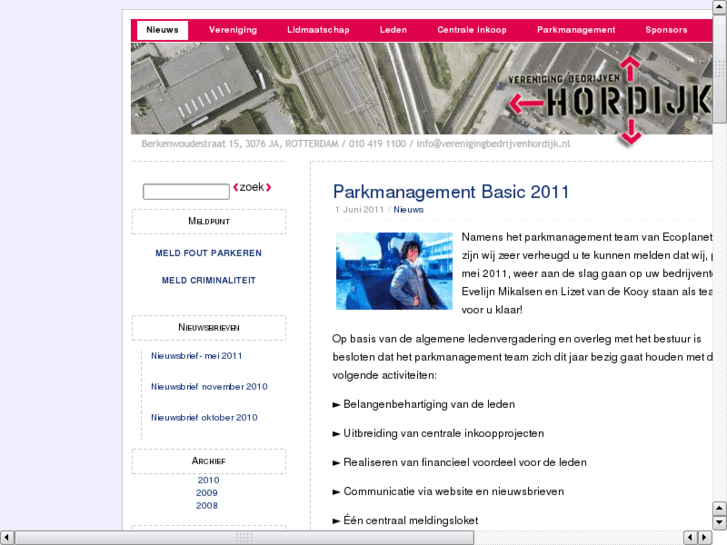Open the Vereniging menu item
727x545 pixels.
233,30
